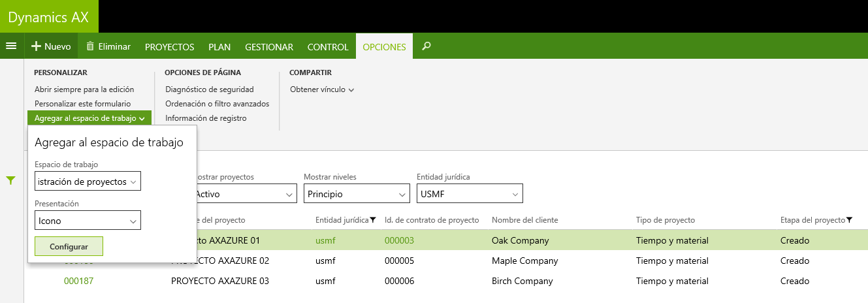Open the Espacio de trabajo combo box
The width and height of the screenshot is (868, 303).
tap(88, 182)
